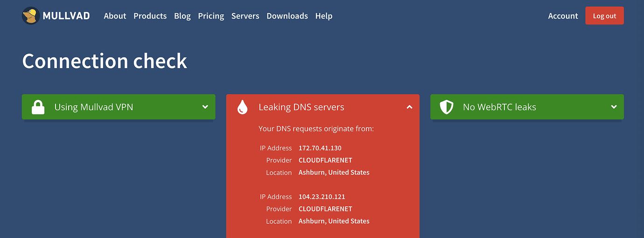Open the Products menu item
Image resolution: width=644 pixels, height=238 pixels.
point(150,16)
